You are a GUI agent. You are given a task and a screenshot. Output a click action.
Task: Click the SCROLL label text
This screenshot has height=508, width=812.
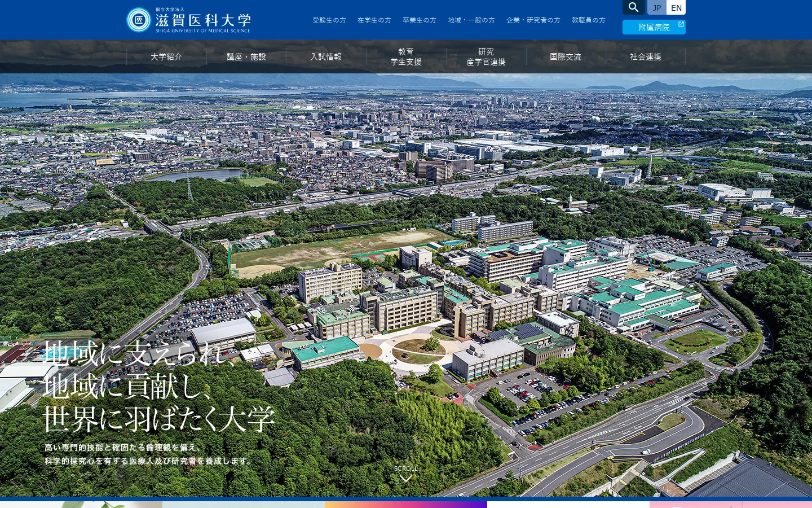(406, 468)
